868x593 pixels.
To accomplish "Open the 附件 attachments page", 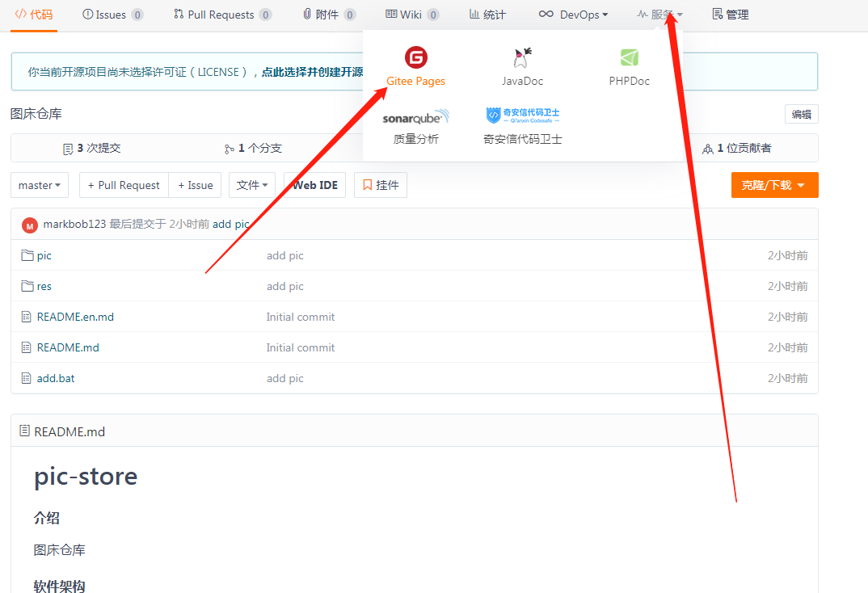I will pyautogui.click(x=327, y=14).
